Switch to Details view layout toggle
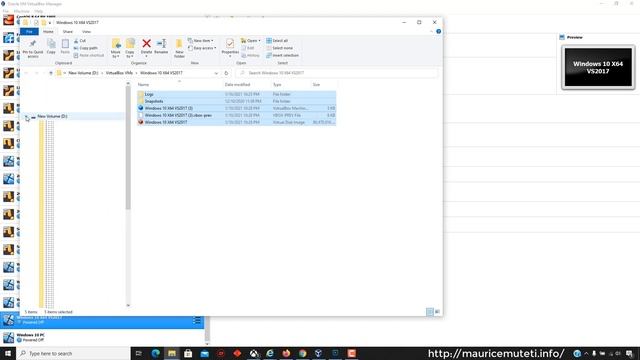 (430, 312)
